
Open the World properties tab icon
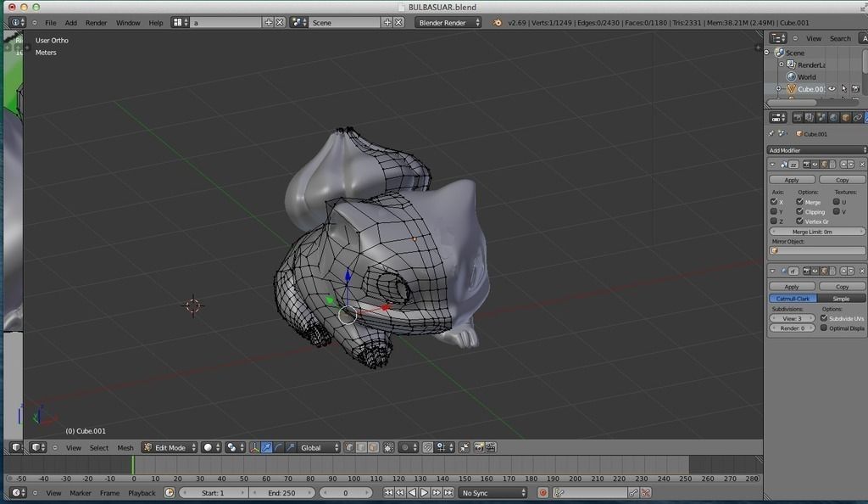click(x=834, y=117)
